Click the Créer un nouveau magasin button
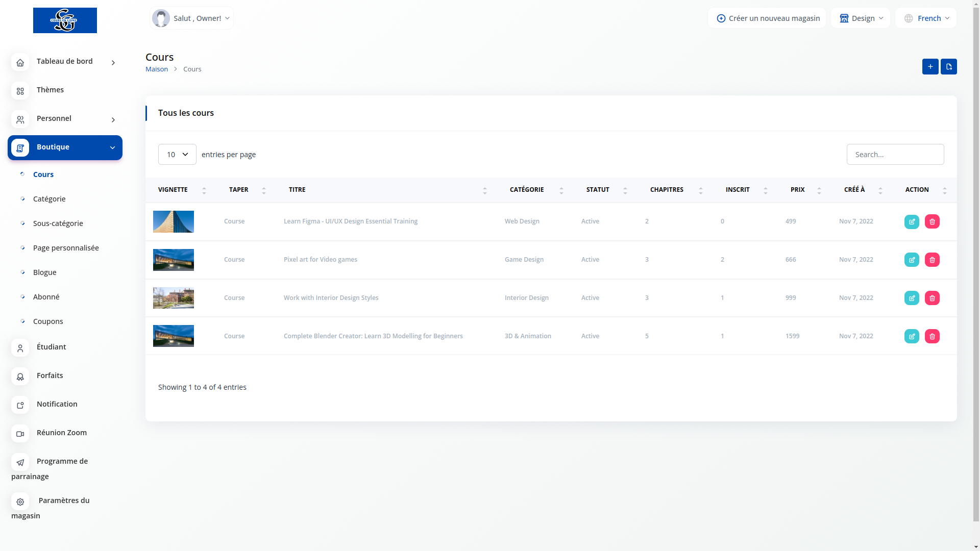Image resolution: width=980 pixels, height=551 pixels. point(767,18)
